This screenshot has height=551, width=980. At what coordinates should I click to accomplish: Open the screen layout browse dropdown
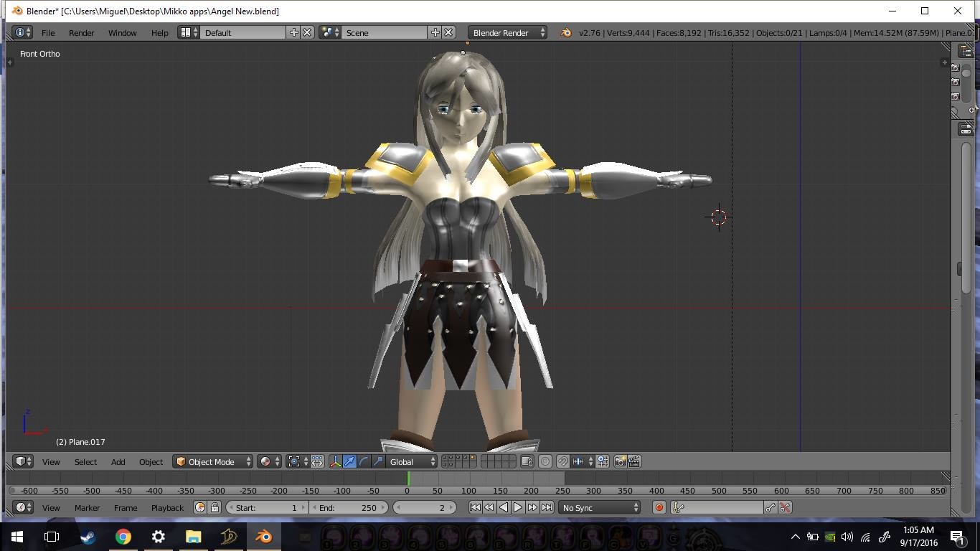[x=189, y=33]
